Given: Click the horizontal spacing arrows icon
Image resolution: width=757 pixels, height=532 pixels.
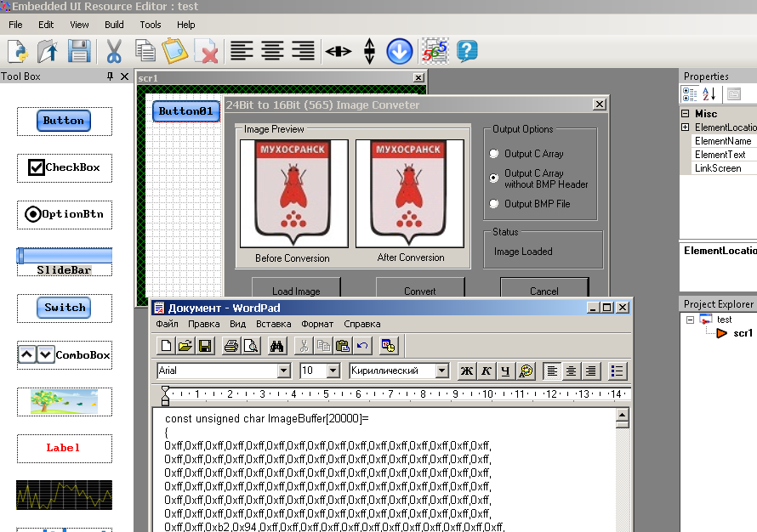Looking at the screenshot, I should pos(339,51).
